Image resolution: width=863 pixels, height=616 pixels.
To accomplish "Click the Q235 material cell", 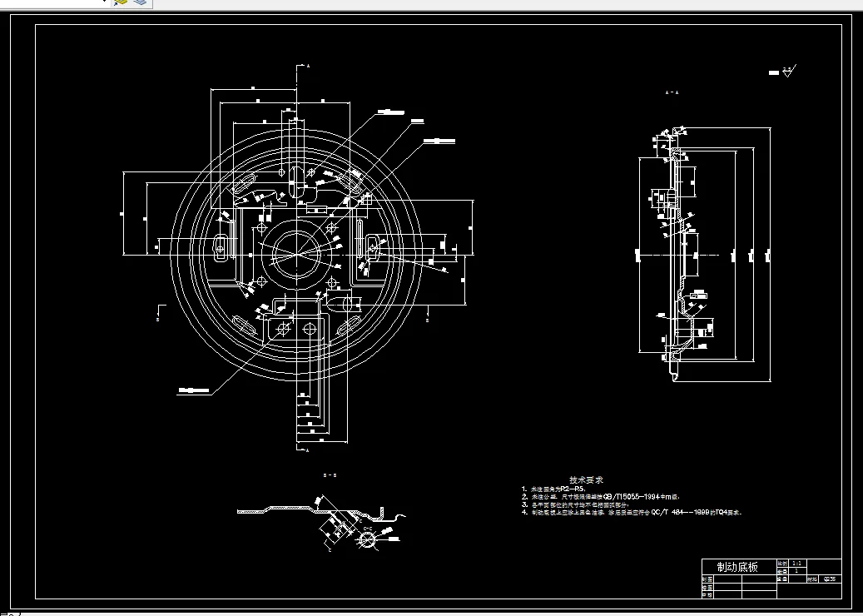I will tap(830, 579).
